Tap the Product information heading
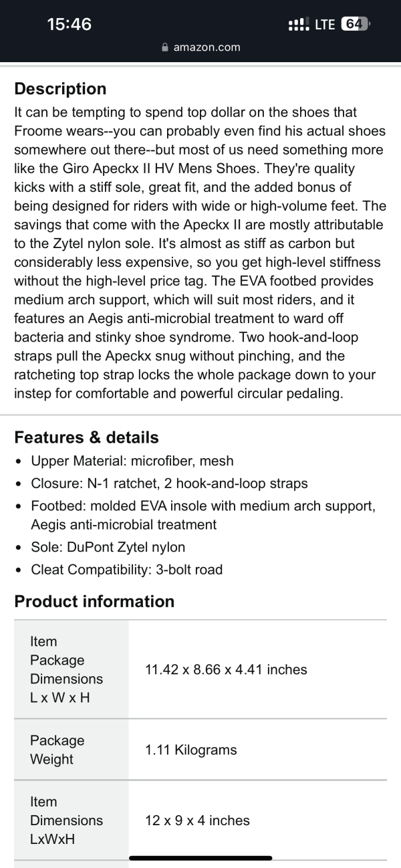This screenshot has height=868, width=401. (94, 601)
